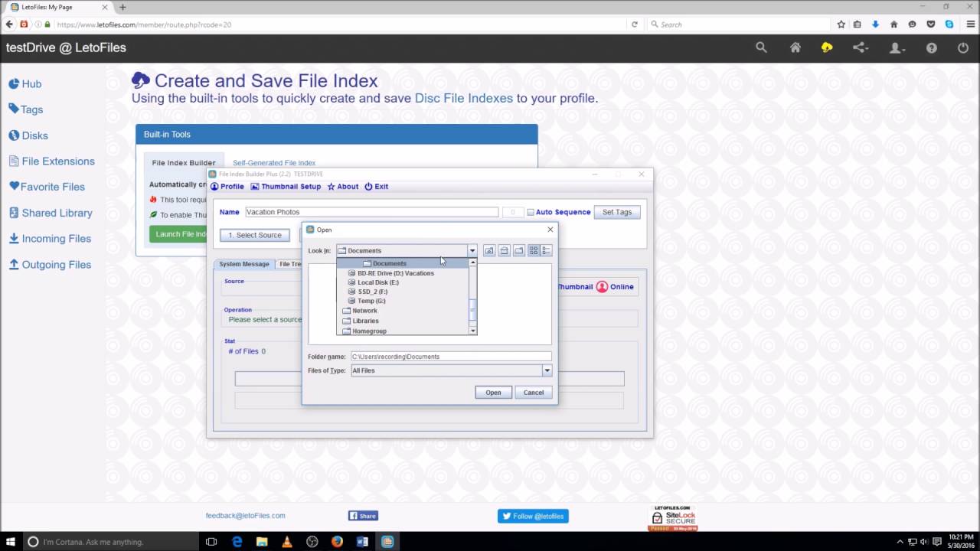This screenshot has height=551, width=980.
Task: Click the Name field with Vacation Photos
Action: coord(371,212)
